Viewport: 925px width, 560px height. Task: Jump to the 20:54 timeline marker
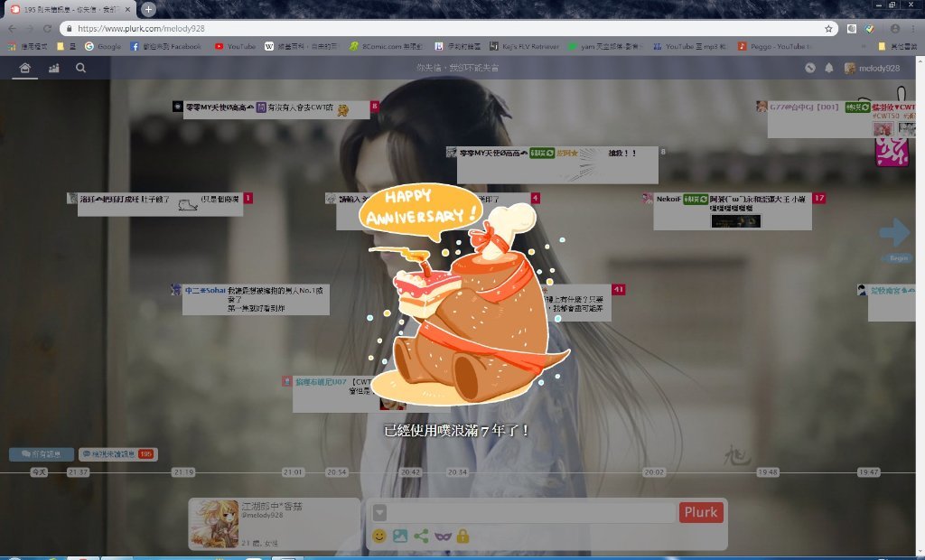point(337,472)
